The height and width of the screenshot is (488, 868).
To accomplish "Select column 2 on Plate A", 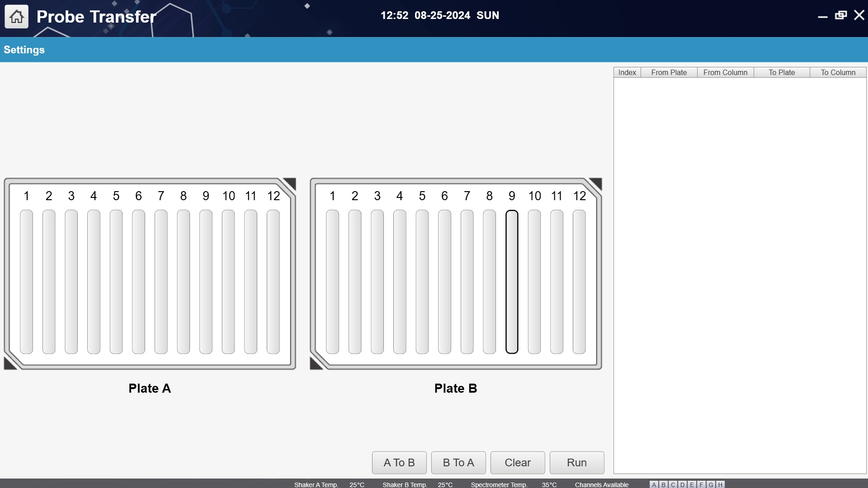I will tap(49, 282).
